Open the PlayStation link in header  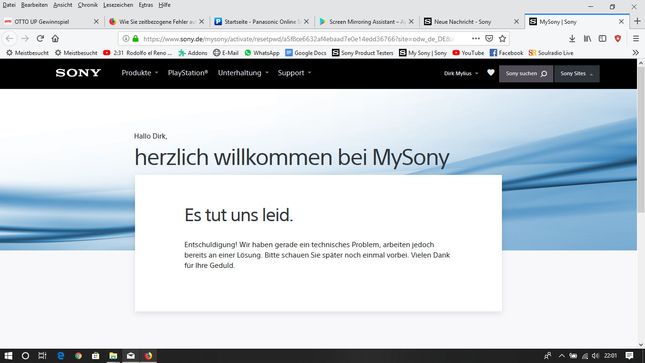click(x=188, y=73)
